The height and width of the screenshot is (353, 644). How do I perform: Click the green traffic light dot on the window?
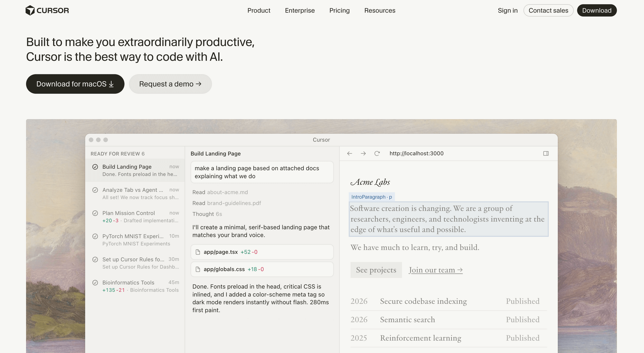(x=106, y=140)
